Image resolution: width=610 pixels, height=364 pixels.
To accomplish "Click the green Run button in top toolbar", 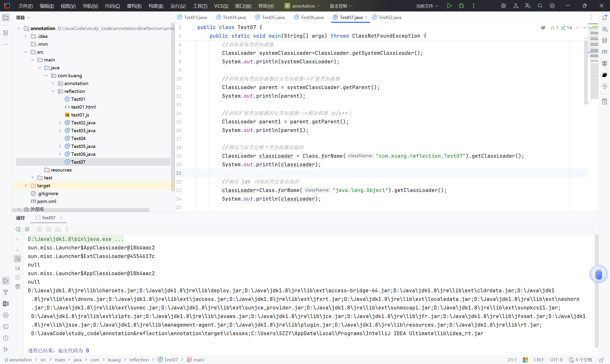I will 449,6.
